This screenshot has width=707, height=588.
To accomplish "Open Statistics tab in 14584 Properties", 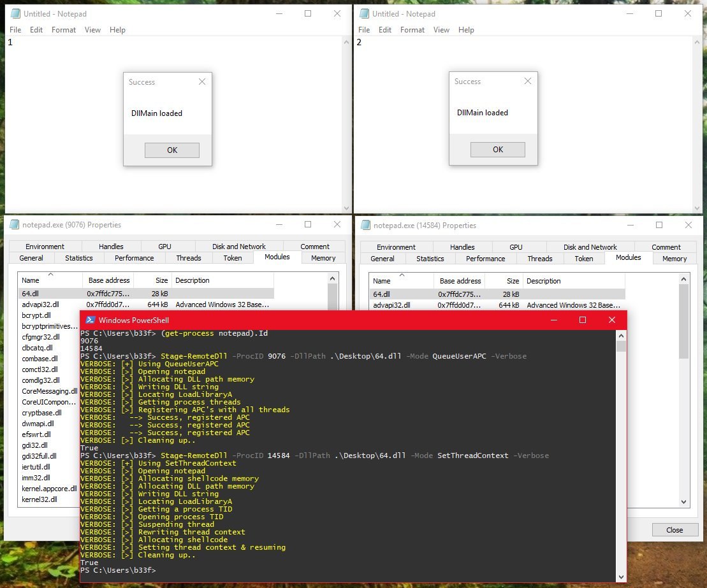I will [x=430, y=259].
